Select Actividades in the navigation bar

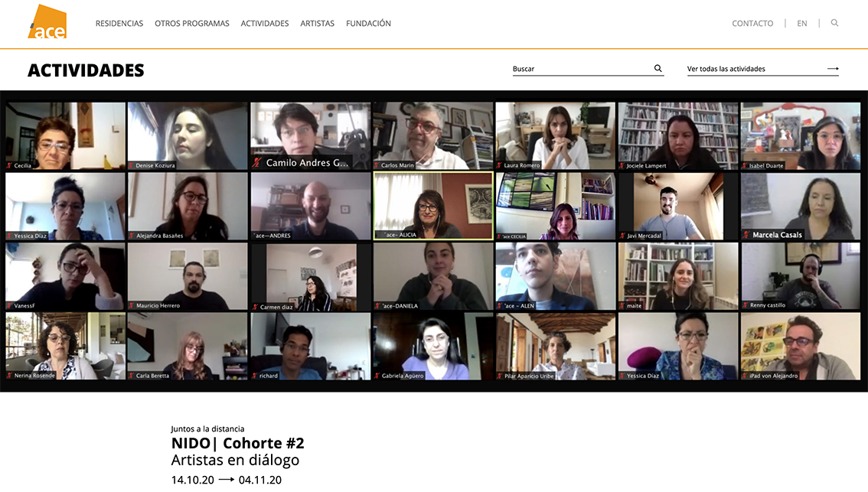point(265,24)
